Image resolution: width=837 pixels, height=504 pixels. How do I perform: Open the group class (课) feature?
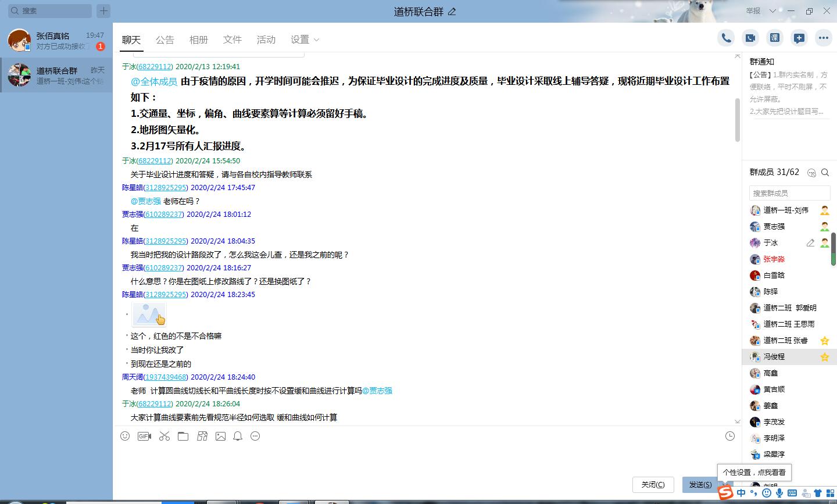(775, 38)
